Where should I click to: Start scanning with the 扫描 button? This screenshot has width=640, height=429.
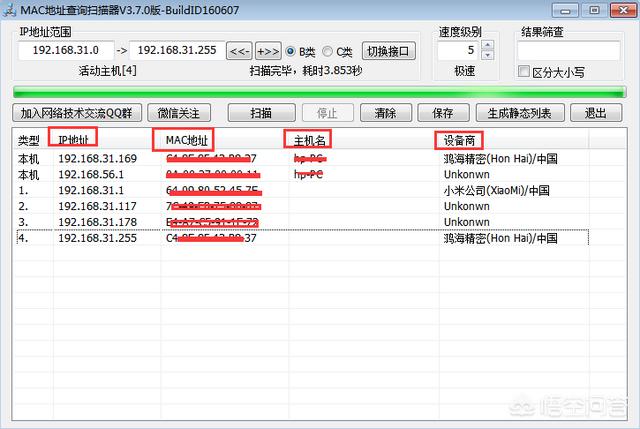pos(261,113)
